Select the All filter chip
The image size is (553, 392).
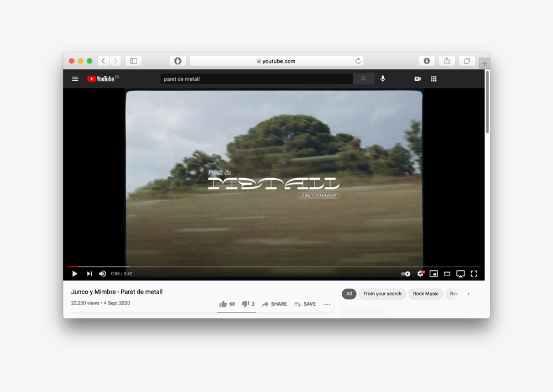point(349,294)
